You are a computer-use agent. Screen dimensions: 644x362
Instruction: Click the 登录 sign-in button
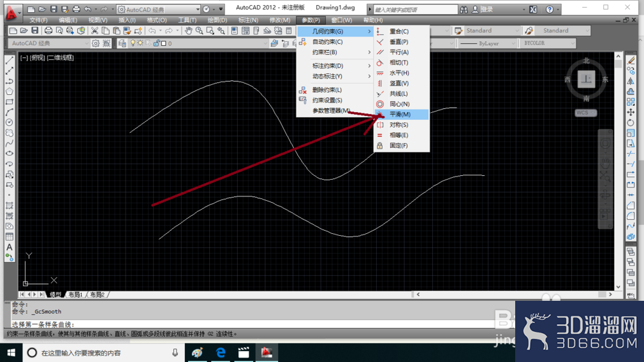click(486, 10)
